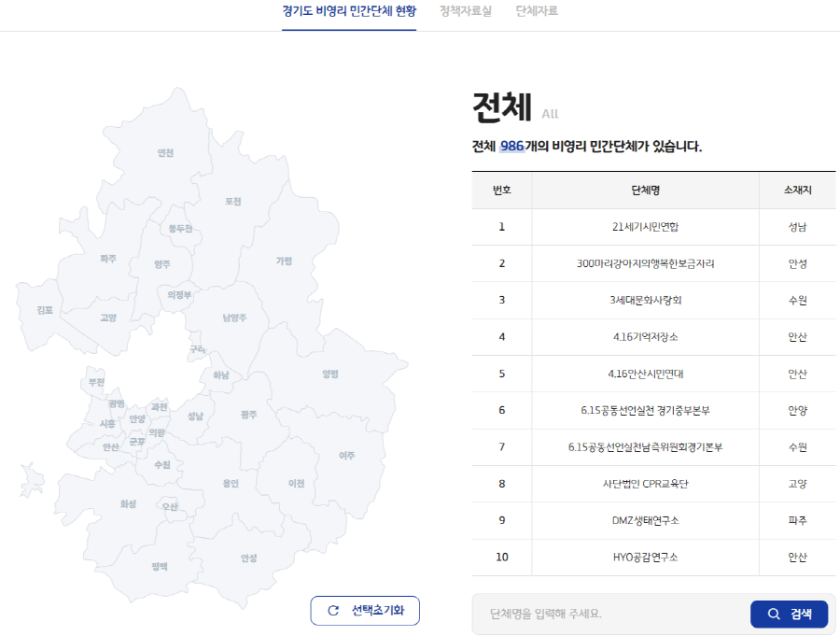Image resolution: width=840 pixels, height=636 pixels.
Task: Select 부천 region on the map
Action: coord(96,382)
